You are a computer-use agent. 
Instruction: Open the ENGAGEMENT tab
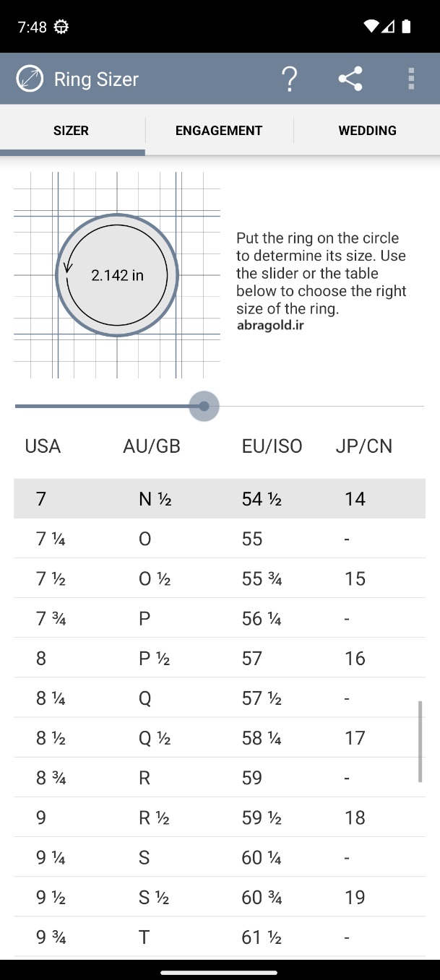point(219,131)
